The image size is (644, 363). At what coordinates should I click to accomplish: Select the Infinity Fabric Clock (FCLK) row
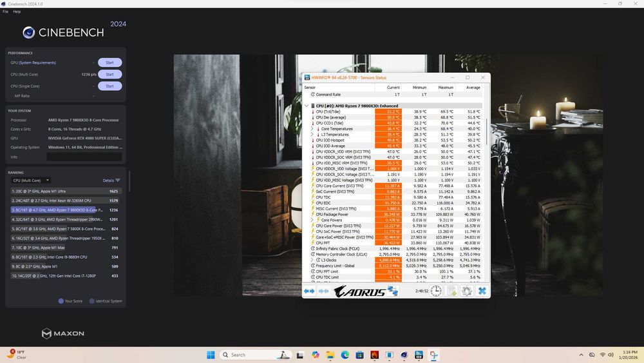[x=393, y=249]
